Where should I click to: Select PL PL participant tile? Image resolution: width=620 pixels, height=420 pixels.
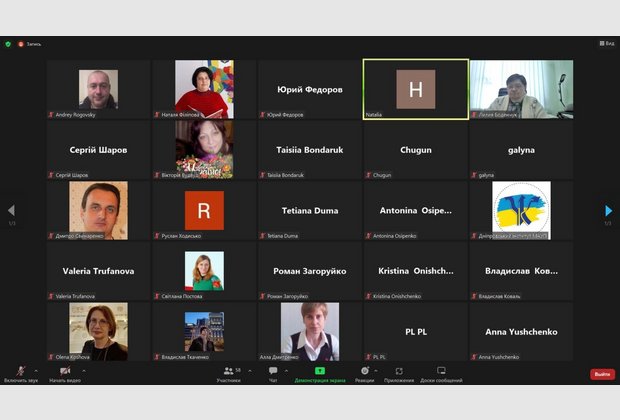[416, 331]
